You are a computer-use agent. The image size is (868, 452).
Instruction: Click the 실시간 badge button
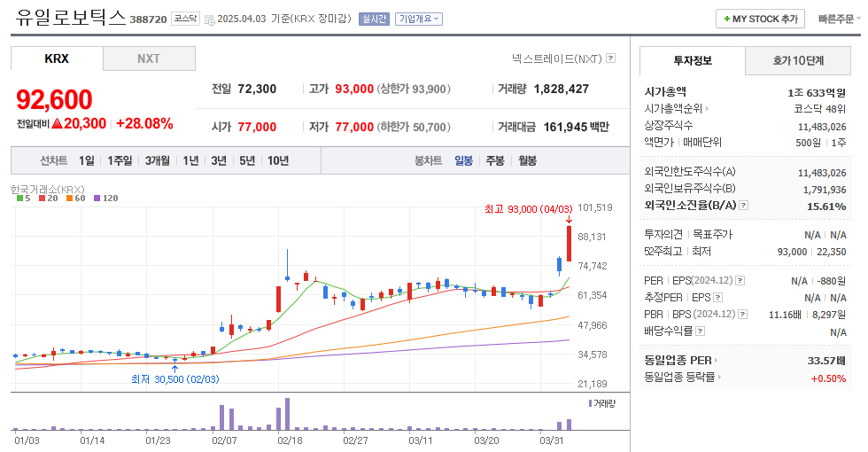click(x=374, y=19)
